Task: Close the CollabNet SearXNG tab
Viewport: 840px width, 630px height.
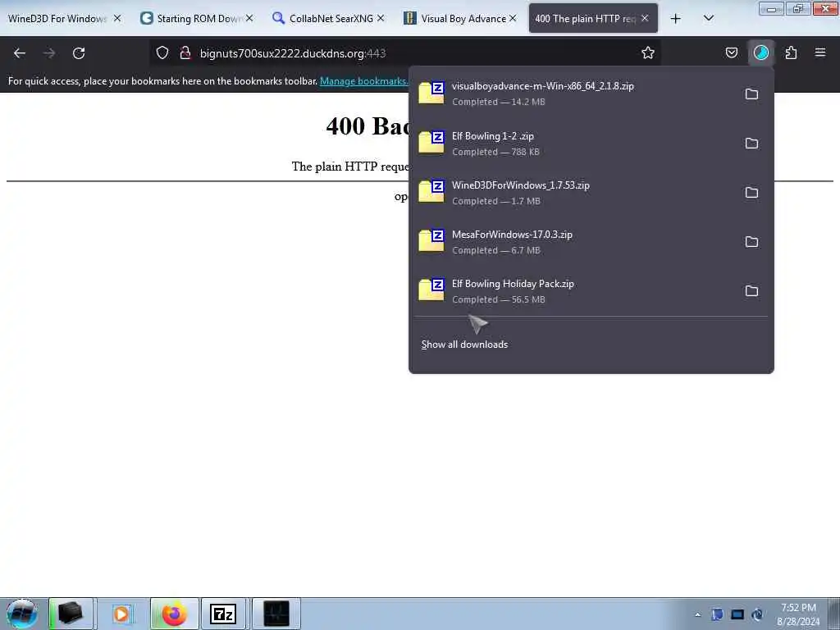Action: pos(381,18)
